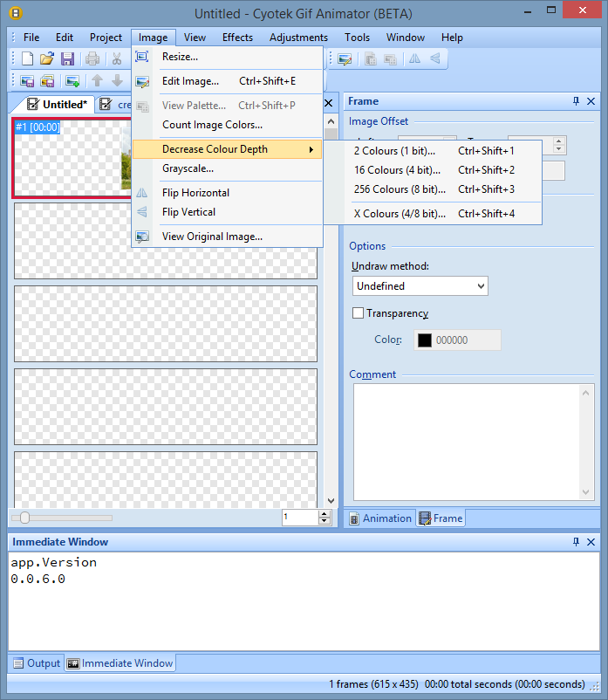Click frame list scroll up arrow
608x700 pixels.
(x=331, y=121)
